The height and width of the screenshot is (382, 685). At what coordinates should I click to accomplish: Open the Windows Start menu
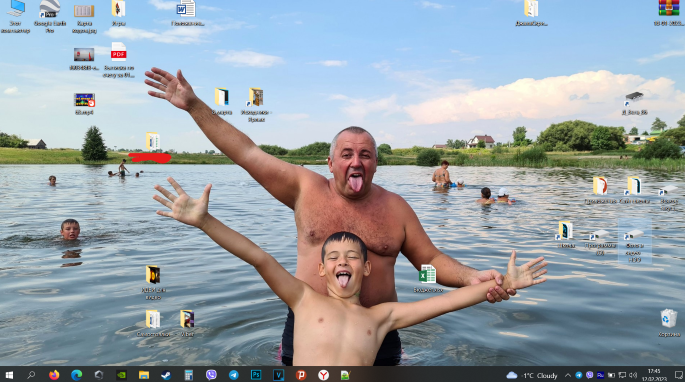click(x=9, y=375)
